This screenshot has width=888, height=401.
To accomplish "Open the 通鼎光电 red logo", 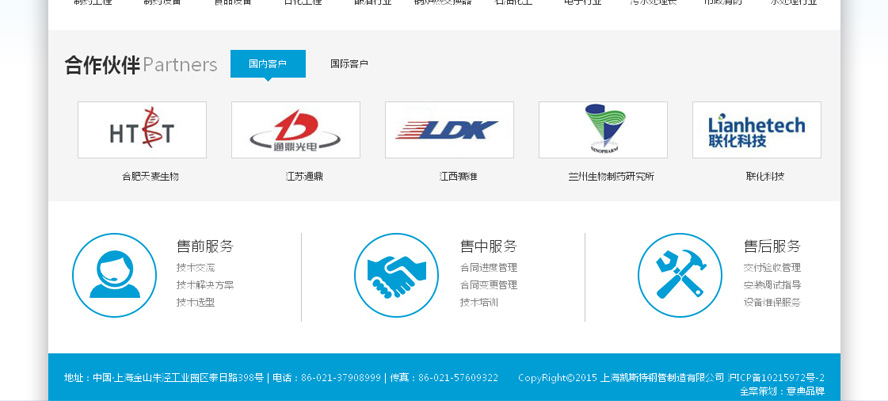I will pyautogui.click(x=296, y=130).
